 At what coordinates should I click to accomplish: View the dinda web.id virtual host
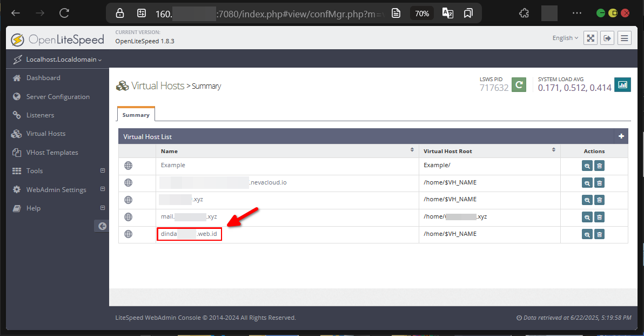click(x=587, y=234)
